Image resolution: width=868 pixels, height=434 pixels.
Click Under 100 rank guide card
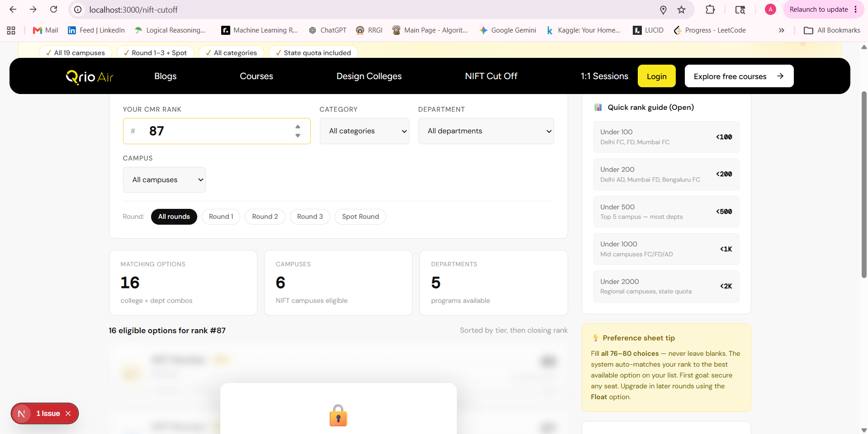coord(666,137)
